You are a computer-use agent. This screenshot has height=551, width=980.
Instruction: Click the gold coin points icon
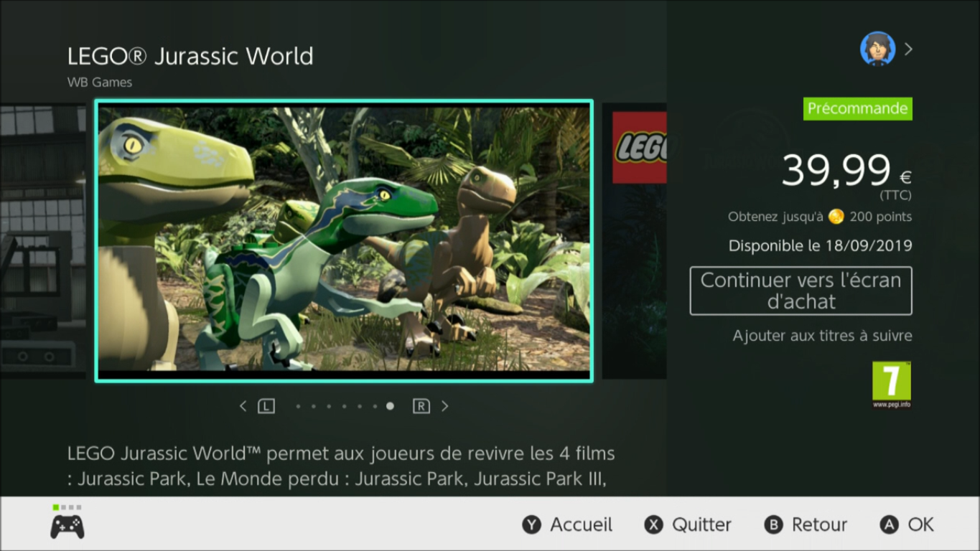[x=836, y=217]
